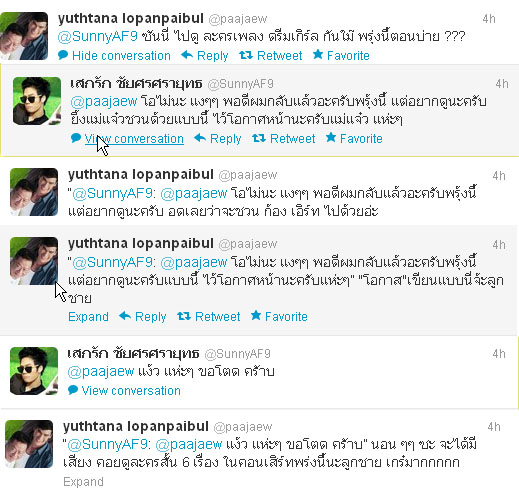Open the yuthtana lopanpaibul name on the third tweet
Viewport: 519px width, 492px height.
point(141,174)
